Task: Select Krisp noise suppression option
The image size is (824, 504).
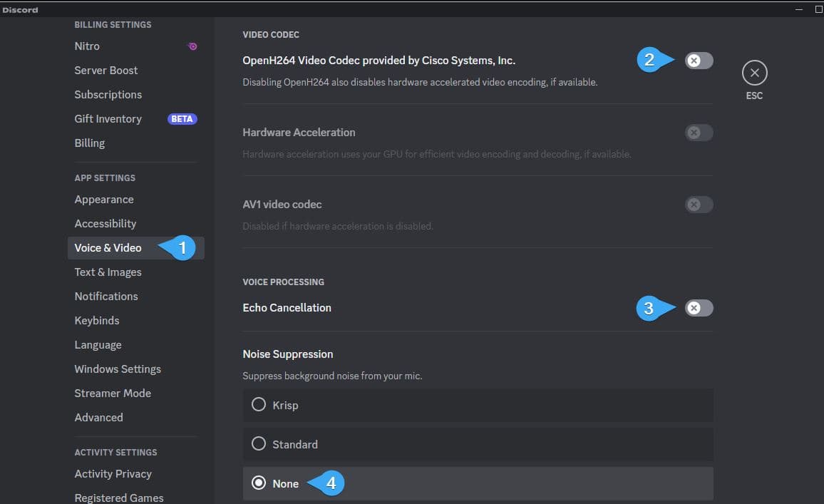Action: click(x=259, y=405)
